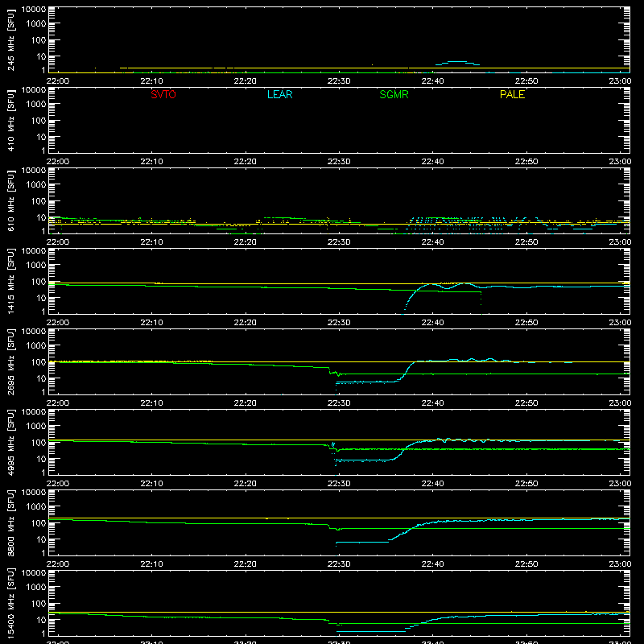The height and width of the screenshot is (644, 644).
Task: Click the green SGMR dip in 2695 MHz panel
Action: click(337, 374)
